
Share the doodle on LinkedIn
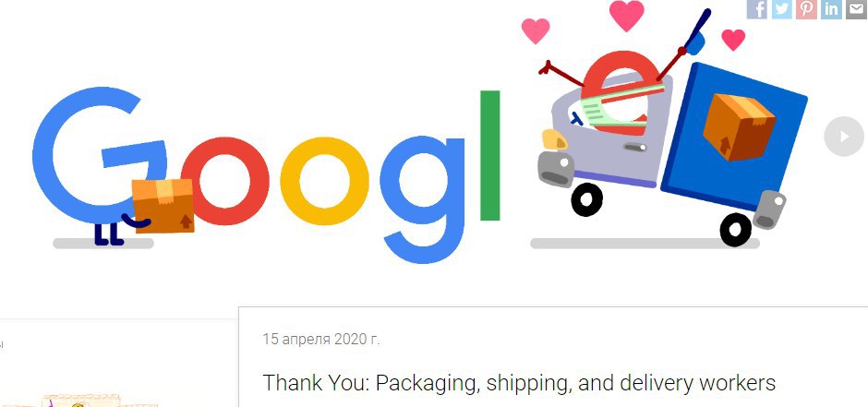coord(831,9)
